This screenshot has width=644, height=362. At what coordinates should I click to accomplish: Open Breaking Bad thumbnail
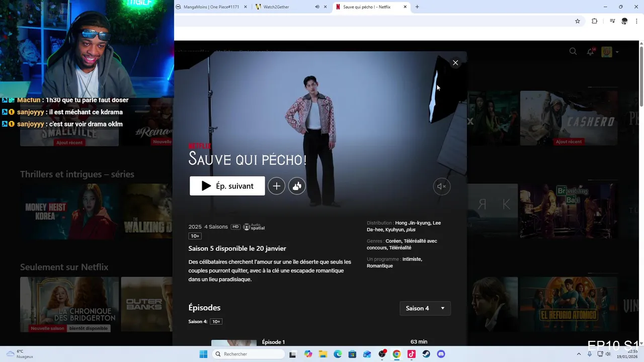point(569,211)
